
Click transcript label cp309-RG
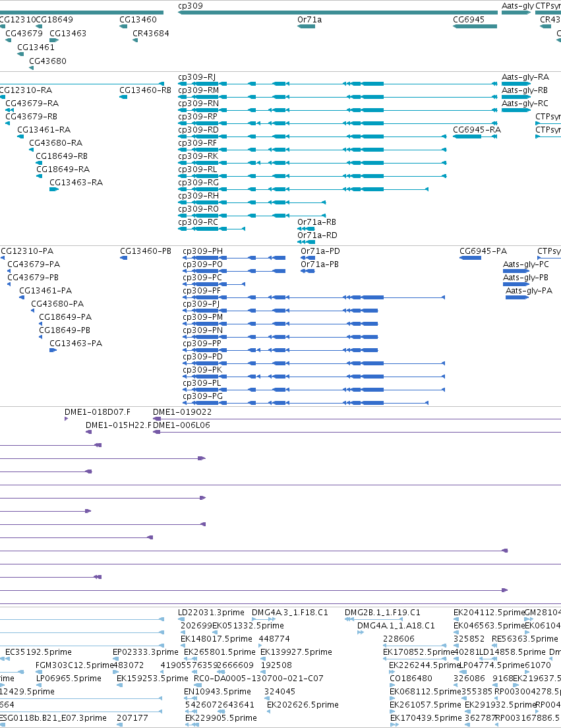pyautogui.click(x=198, y=183)
